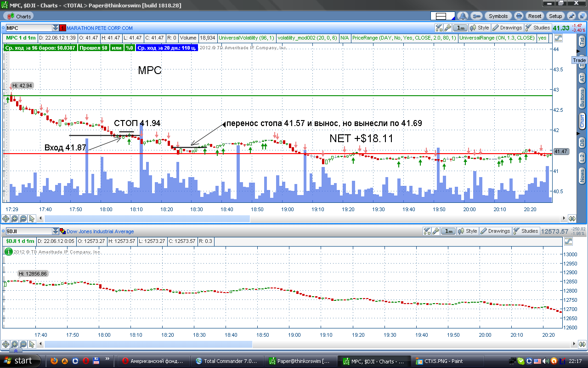The image size is (588, 368).
Task: Toggle $DJI chart scale mode icon
Action: (568, 241)
